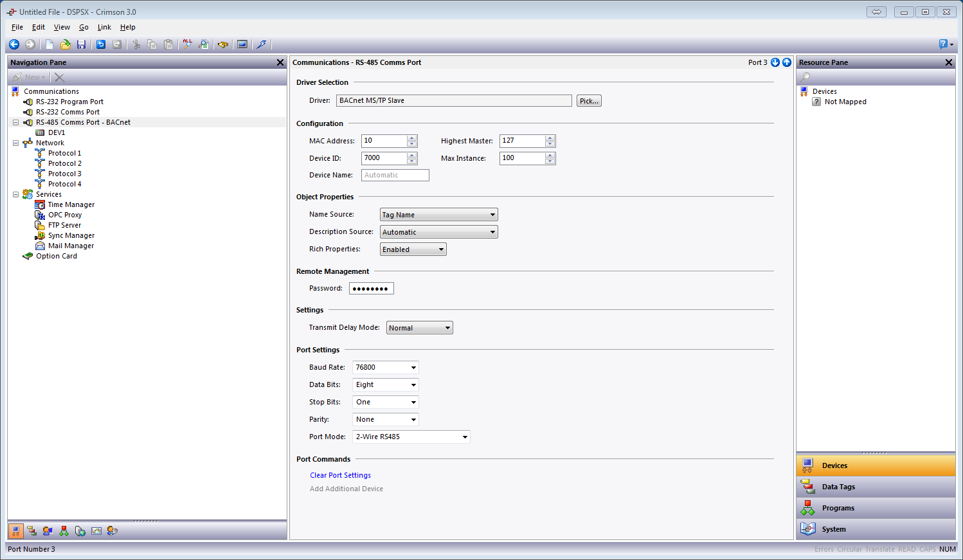Open the View menu
This screenshot has width=963, height=560.
pyautogui.click(x=62, y=27)
